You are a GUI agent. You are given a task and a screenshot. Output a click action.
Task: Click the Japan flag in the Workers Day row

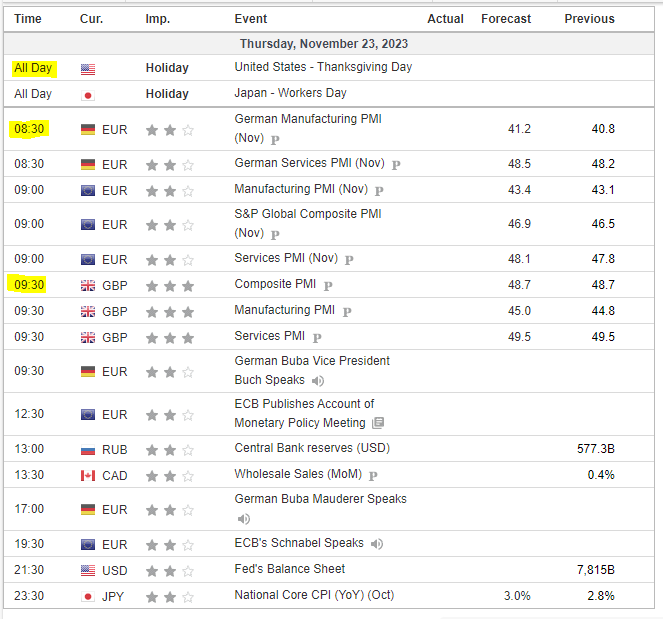[x=88, y=95]
